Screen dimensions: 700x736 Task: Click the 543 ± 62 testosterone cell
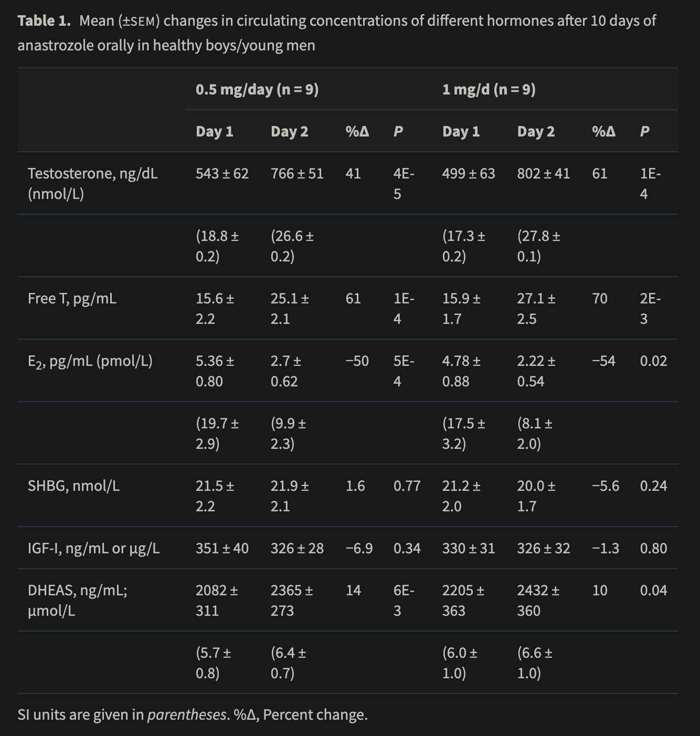(x=222, y=173)
